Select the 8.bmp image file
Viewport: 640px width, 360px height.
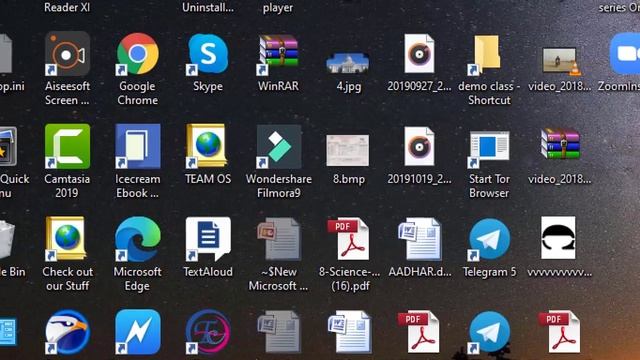pos(348,150)
